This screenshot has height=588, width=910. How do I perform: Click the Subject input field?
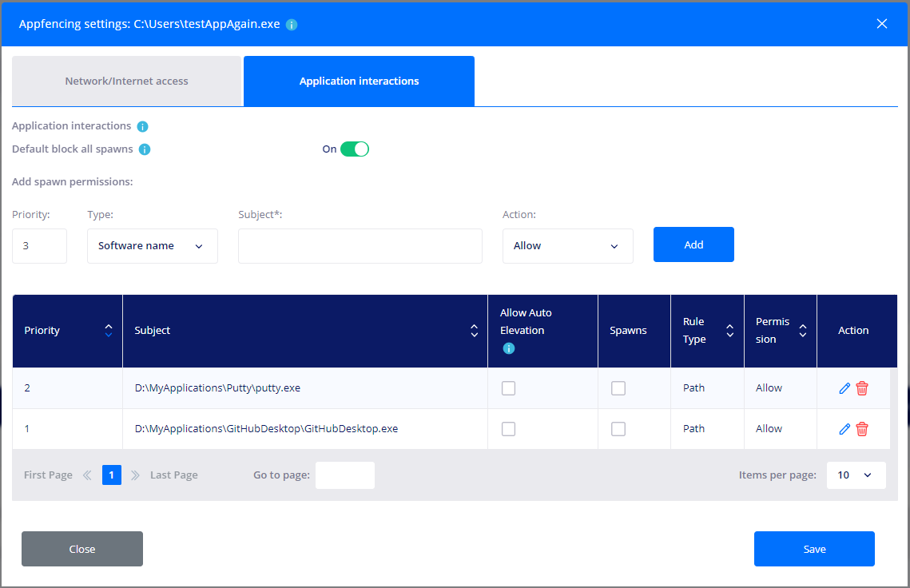coord(360,246)
